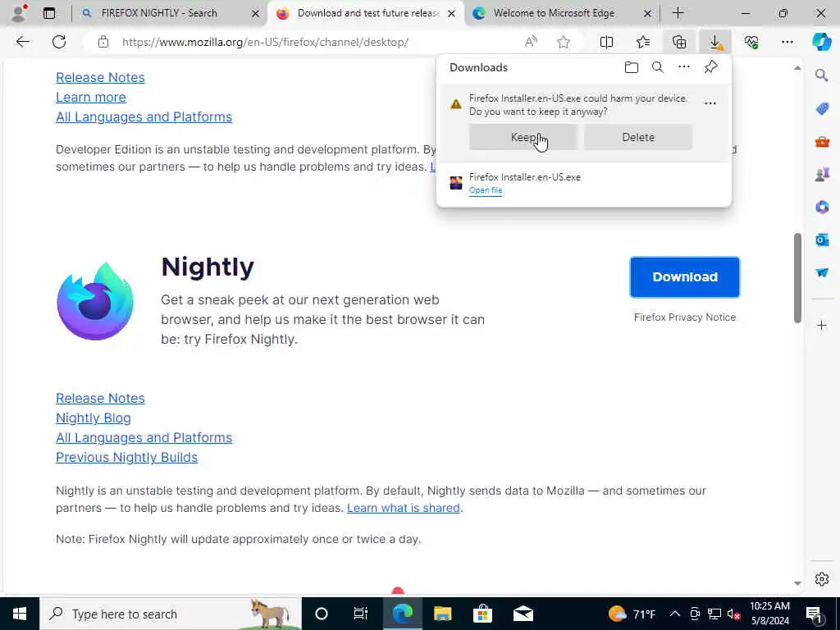Open notification center icon
The image size is (840, 630).
click(x=815, y=614)
